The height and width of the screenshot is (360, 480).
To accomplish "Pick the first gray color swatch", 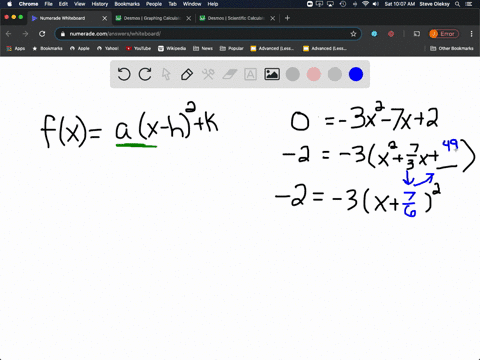I will click(x=293, y=74).
